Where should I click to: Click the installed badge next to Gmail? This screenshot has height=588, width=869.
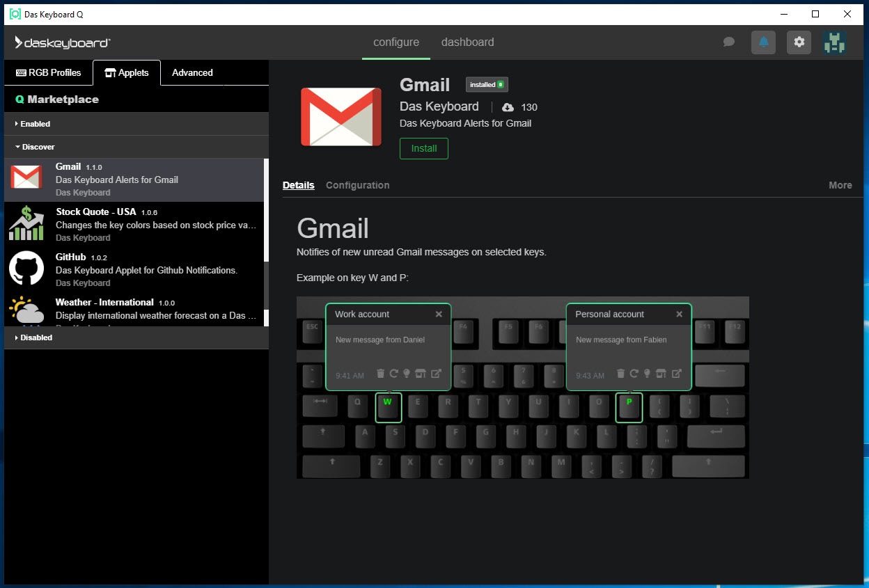coord(487,85)
